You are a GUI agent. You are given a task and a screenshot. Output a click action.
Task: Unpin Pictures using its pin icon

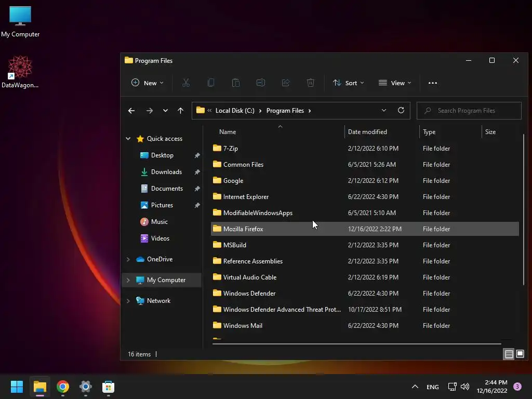[x=197, y=205]
